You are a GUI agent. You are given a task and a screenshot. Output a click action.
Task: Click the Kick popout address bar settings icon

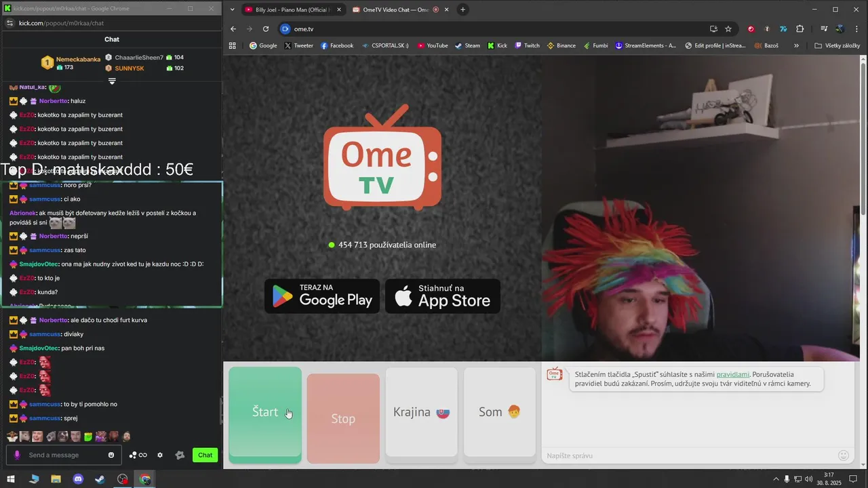[9, 23]
